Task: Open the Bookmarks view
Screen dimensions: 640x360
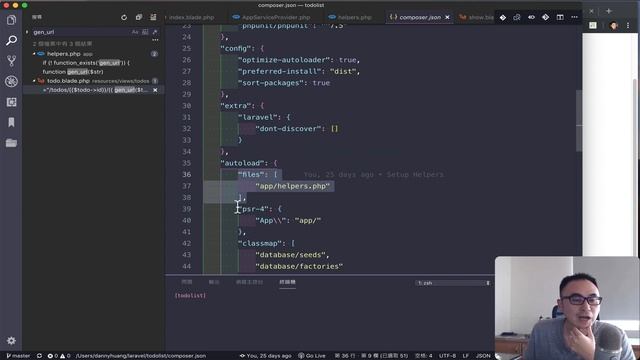Action: [11, 122]
